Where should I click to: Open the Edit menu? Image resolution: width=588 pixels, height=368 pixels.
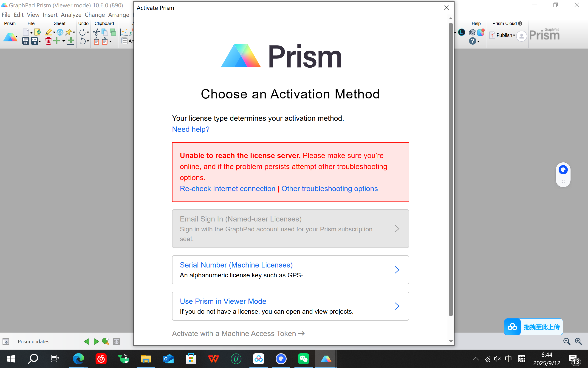click(19, 14)
